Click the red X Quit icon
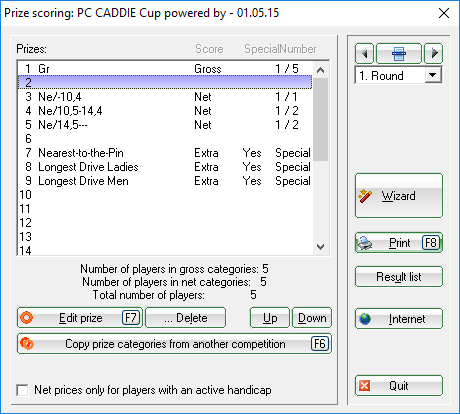Viewport: 460px width, 414px height. point(364,386)
